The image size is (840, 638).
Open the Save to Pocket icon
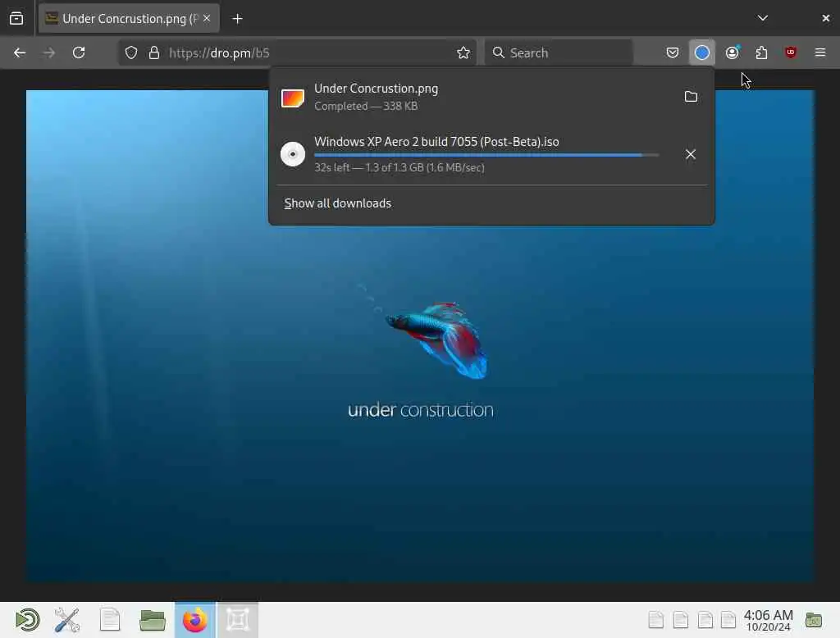[x=673, y=52]
